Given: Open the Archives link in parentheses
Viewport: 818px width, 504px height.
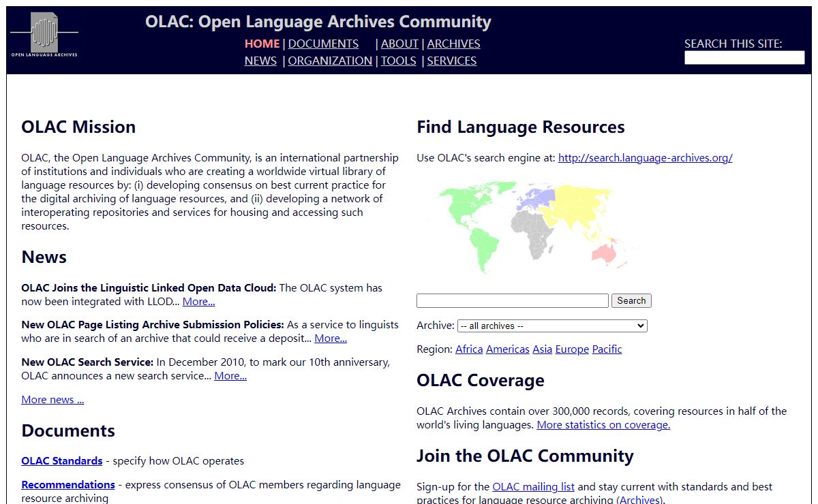Looking at the screenshot, I should click(x=640, y=500).
